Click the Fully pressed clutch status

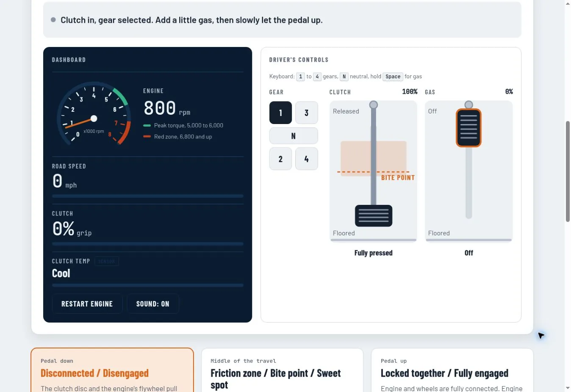tap(374, 253)
